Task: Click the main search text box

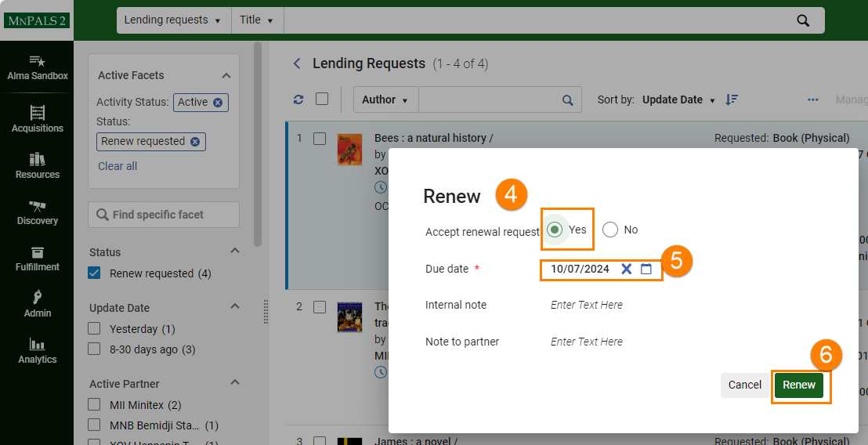Action: 537,20
